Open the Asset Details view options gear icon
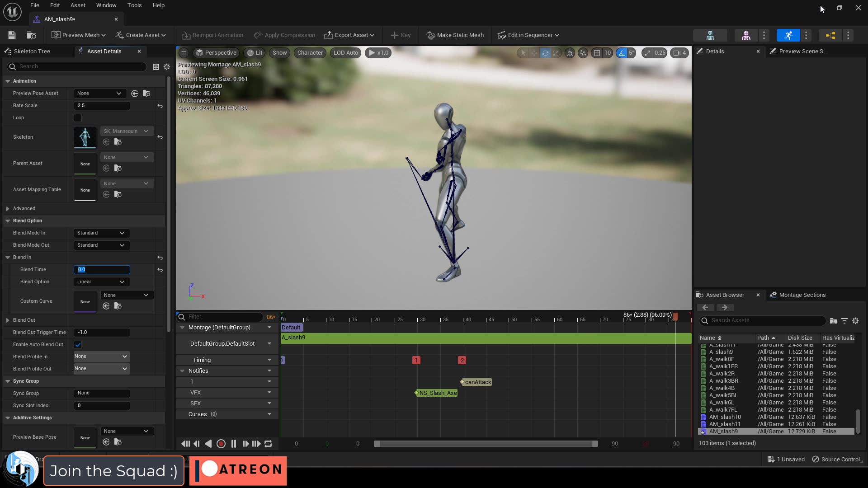This screenshot has width=868, height=488. click(166, 66)
